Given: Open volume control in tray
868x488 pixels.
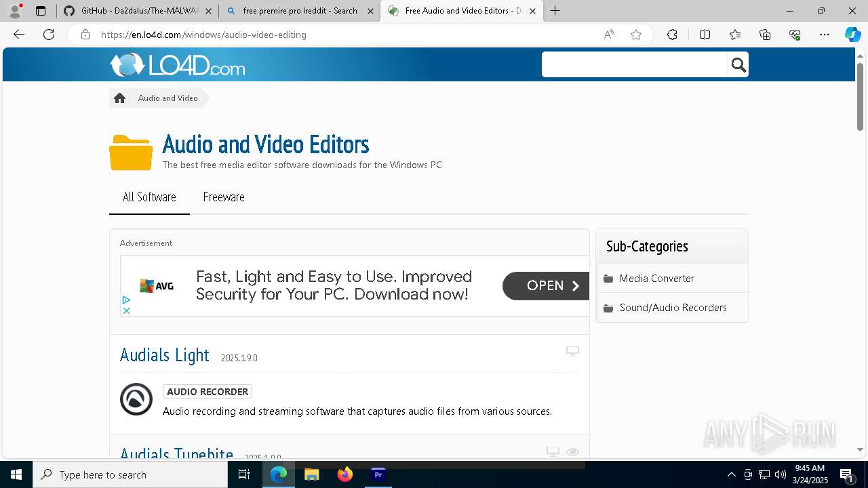Looking at the screenshot, I should [x=780, y=474].
